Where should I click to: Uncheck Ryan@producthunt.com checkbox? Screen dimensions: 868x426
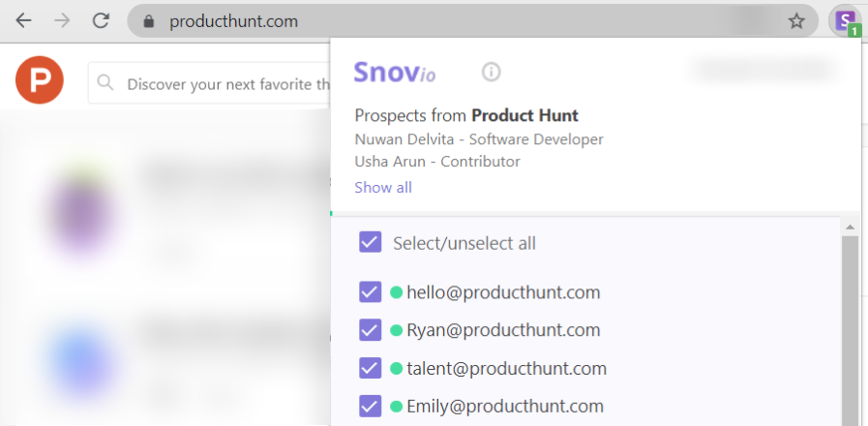(x=371, y=329)
